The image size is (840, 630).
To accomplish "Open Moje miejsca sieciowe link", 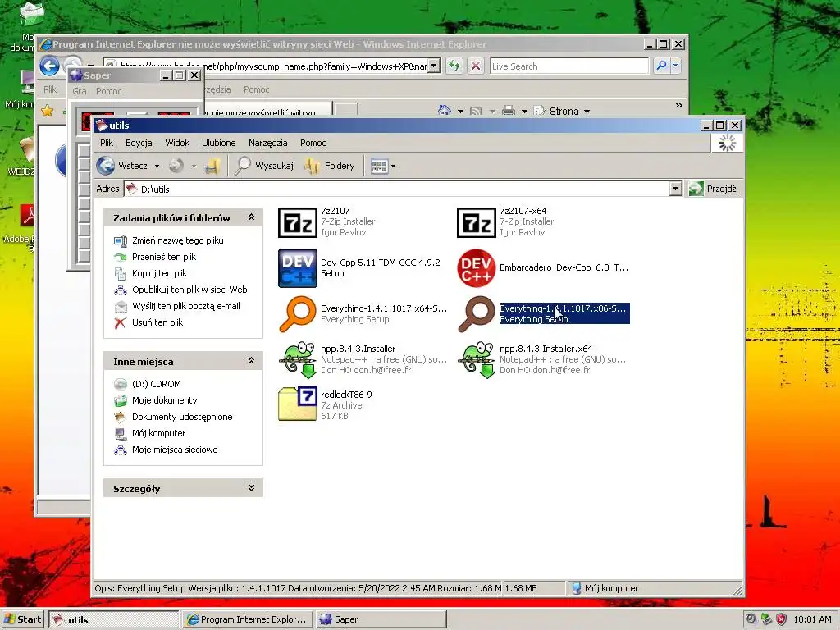I will click(175, 450).
